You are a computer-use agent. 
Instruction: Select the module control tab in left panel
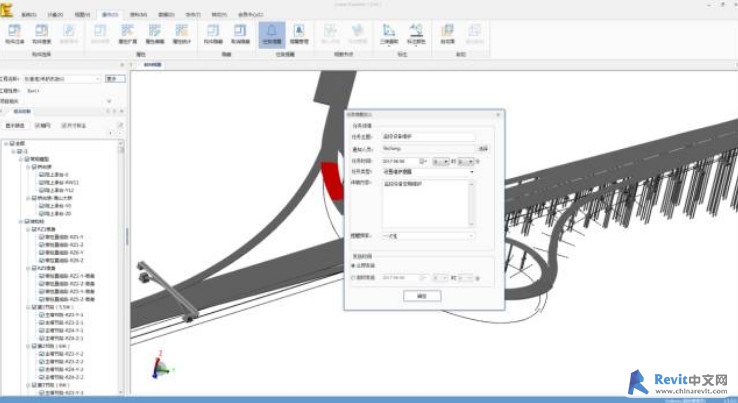point(22,112)
